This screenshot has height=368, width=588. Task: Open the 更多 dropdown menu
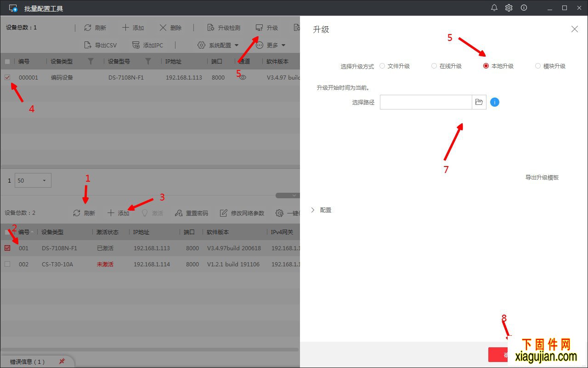(271, 45)
